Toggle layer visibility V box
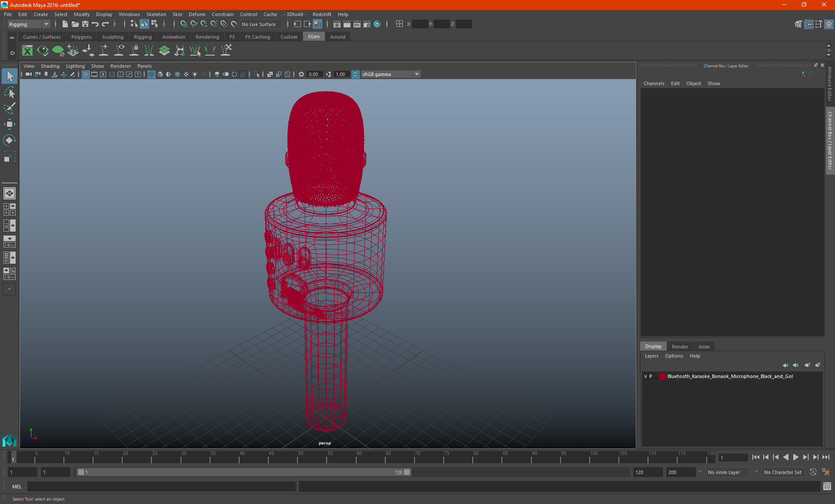Image resolution: width=835 pixels, height=504 pixels. click(645, 376)
